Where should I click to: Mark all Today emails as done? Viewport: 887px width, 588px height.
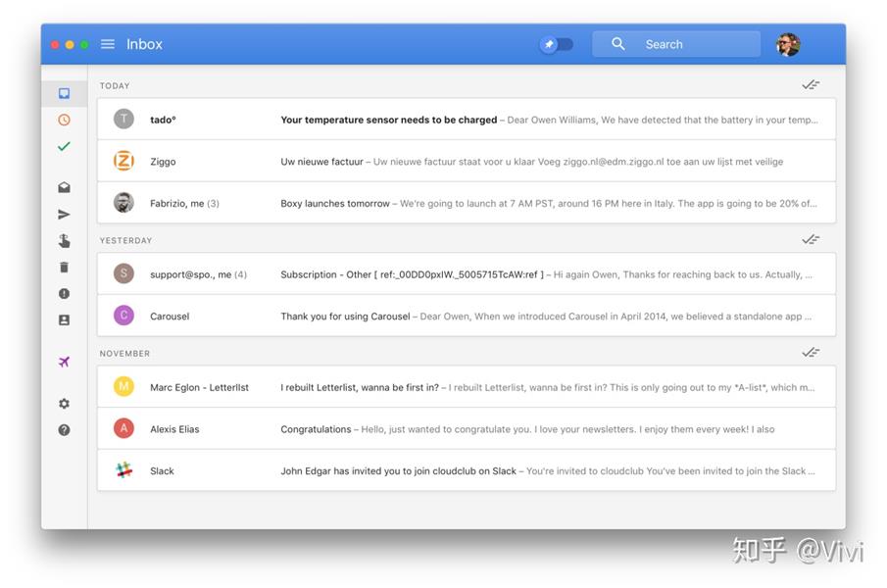[x=810, y=85]
